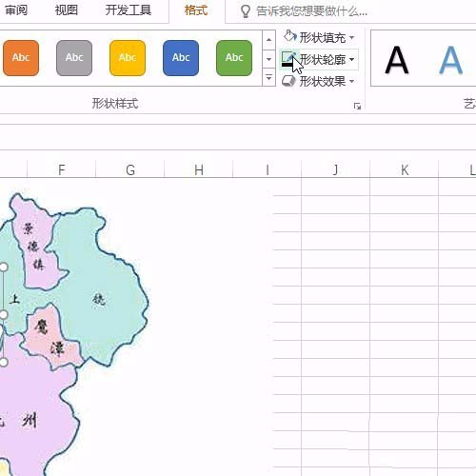Open the 形状填充 dropdown arrow
The height and width of the screenshot is (476, 476).
click(351, 38)
